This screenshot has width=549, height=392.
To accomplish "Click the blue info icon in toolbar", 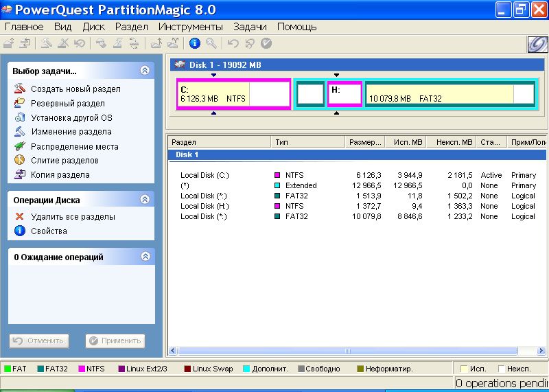I will point(194,43).
